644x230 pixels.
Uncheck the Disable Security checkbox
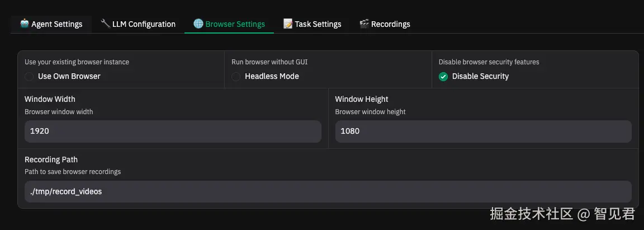pyautogui.click(x=443, y=76)
